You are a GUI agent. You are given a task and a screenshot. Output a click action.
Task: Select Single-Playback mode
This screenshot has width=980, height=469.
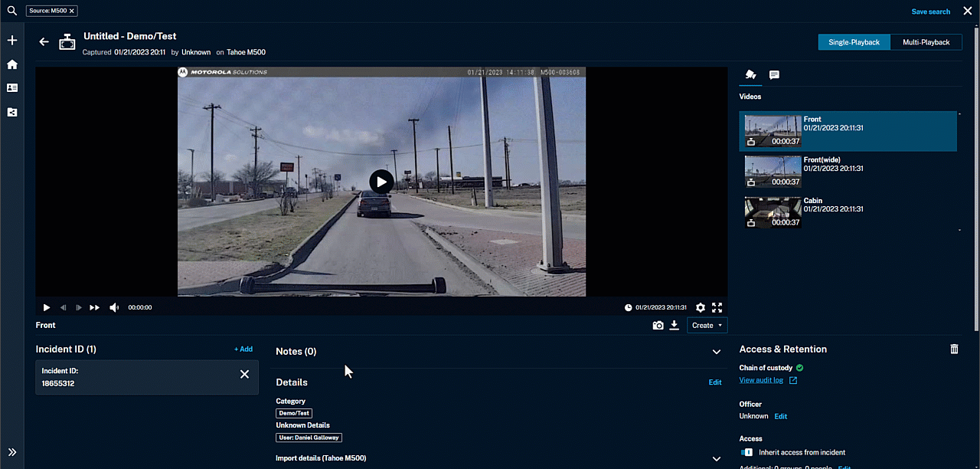tap(854, 42)
